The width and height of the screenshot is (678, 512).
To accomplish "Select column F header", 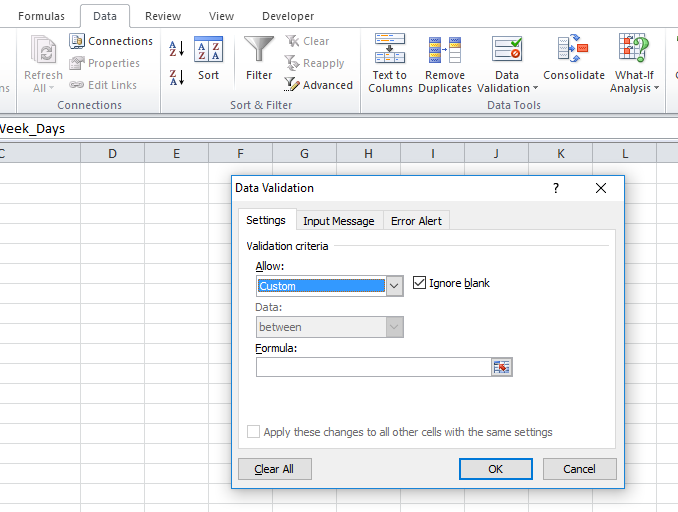I will point(240,154).
